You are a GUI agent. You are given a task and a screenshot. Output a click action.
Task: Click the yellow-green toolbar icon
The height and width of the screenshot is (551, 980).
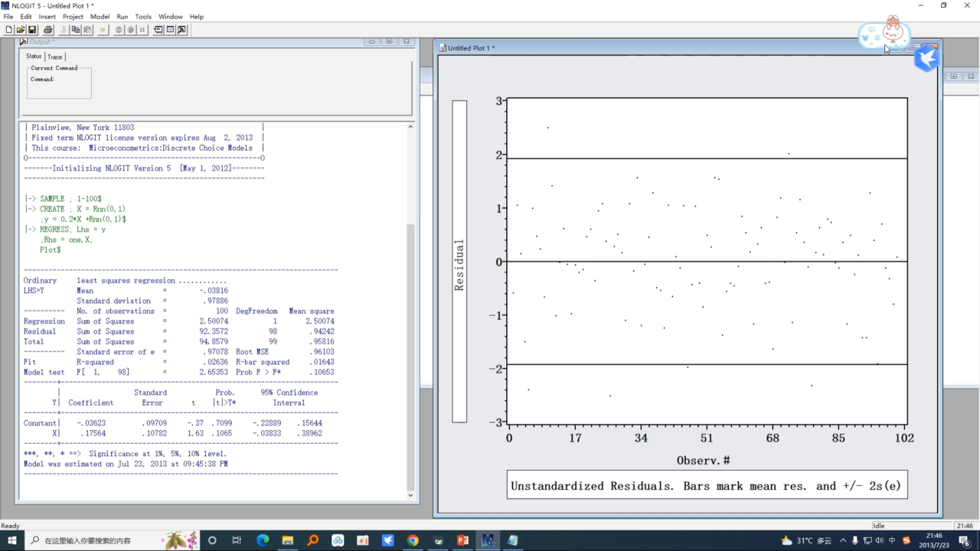(103, 30)
